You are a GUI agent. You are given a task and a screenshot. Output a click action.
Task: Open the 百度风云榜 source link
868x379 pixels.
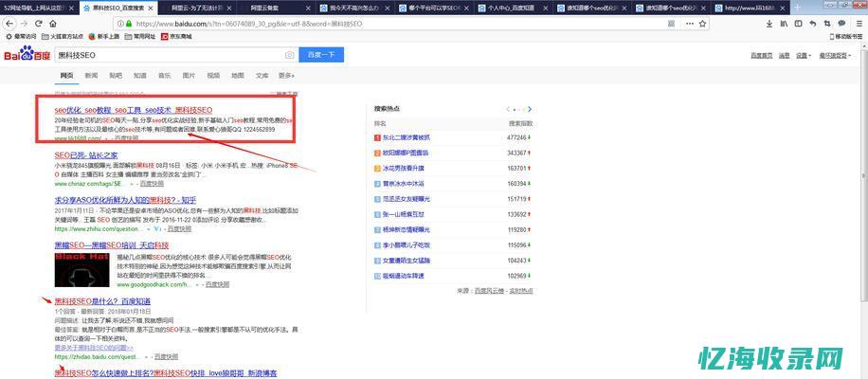(488, 291)
